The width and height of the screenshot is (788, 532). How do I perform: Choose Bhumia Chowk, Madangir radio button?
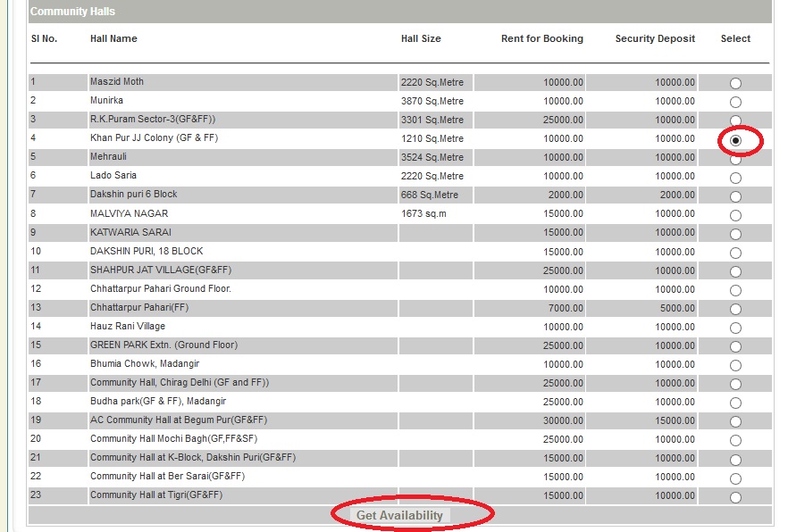coord(735,366)
